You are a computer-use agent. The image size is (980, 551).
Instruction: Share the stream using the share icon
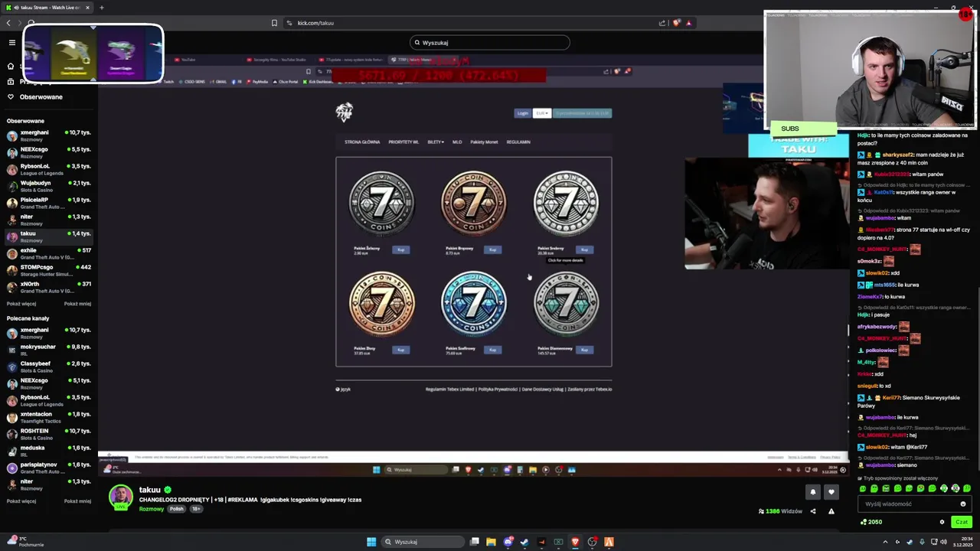point(813,511)
